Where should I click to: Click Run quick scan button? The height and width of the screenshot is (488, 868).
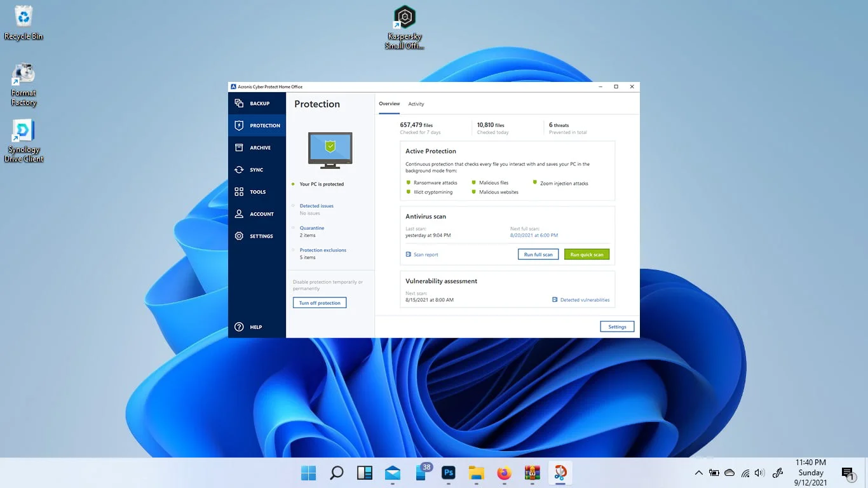click(587, 254)
